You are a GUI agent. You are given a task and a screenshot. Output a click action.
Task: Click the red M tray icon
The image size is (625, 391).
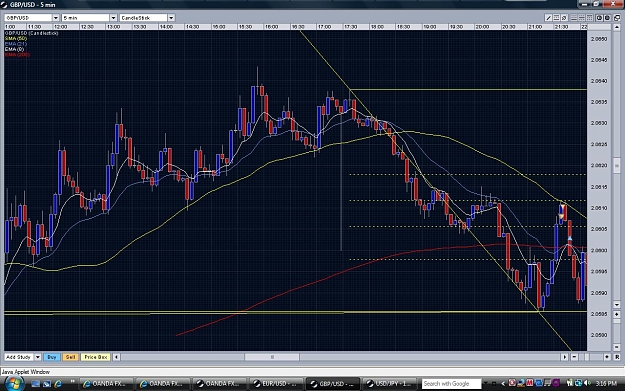pos(530,383)
